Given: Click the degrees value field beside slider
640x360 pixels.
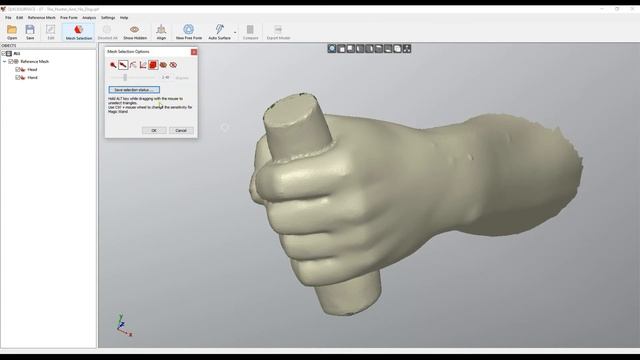Looking at the screenshot, I should 165,77.
